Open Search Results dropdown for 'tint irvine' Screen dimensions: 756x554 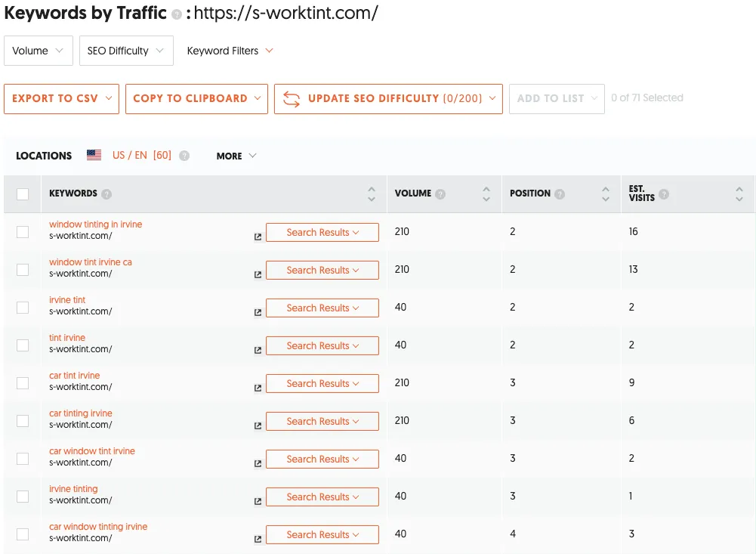322,345
